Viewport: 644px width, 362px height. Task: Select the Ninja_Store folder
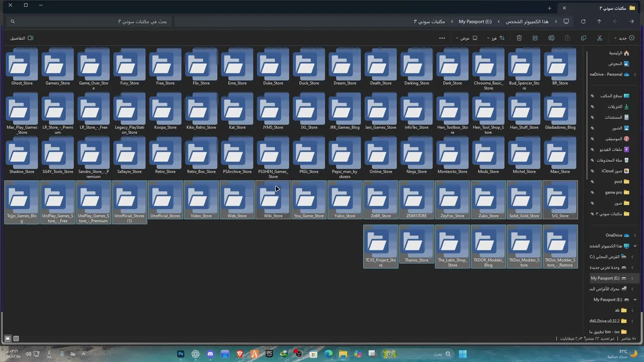[x=417, y=156]
